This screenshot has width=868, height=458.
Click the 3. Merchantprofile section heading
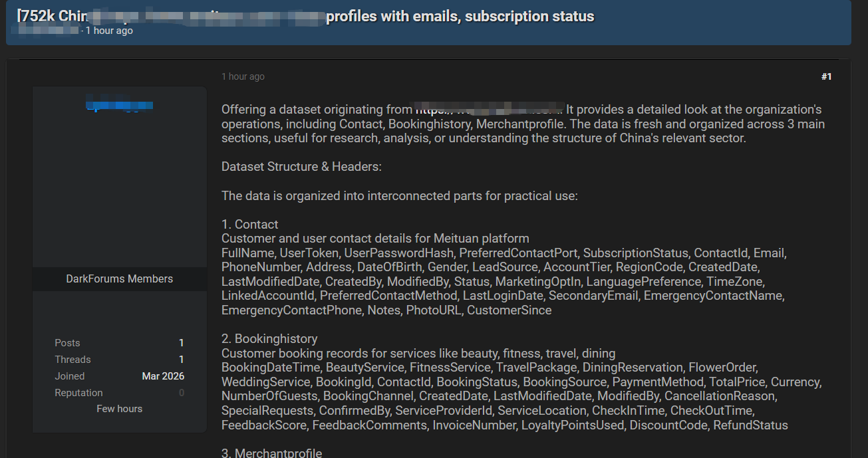pos(271,453)
